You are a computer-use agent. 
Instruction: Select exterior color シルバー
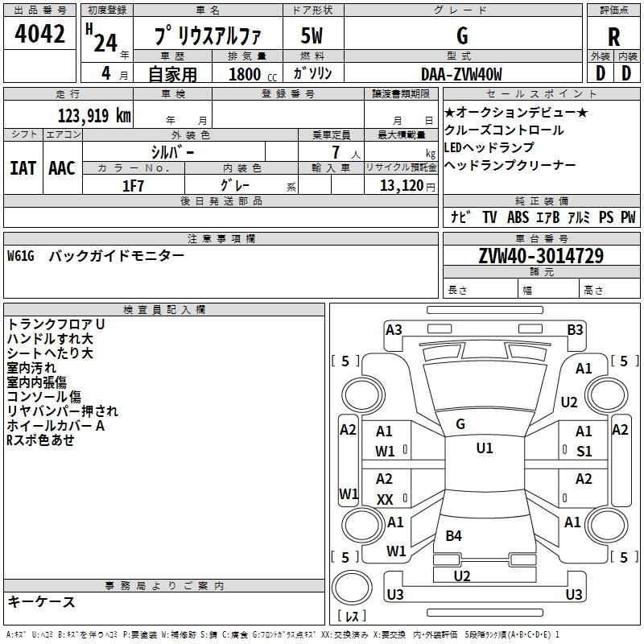click(172, 152)
